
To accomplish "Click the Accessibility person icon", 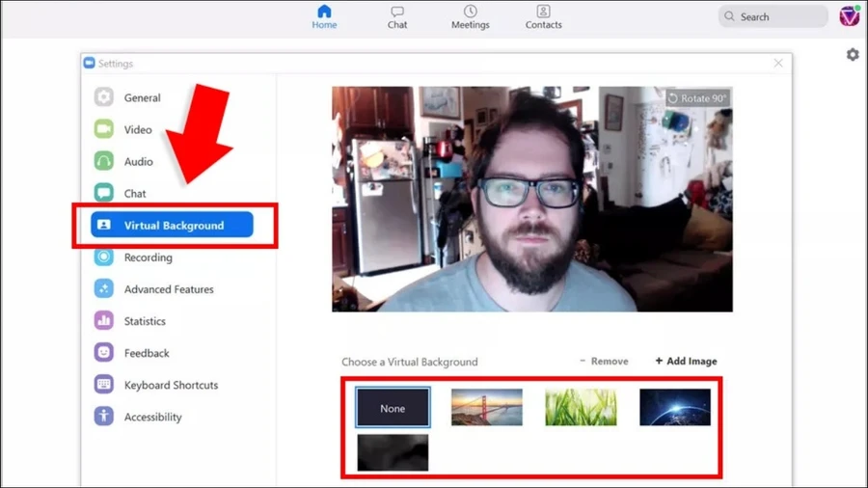I will pyautogui.click(x=103, y=416).
